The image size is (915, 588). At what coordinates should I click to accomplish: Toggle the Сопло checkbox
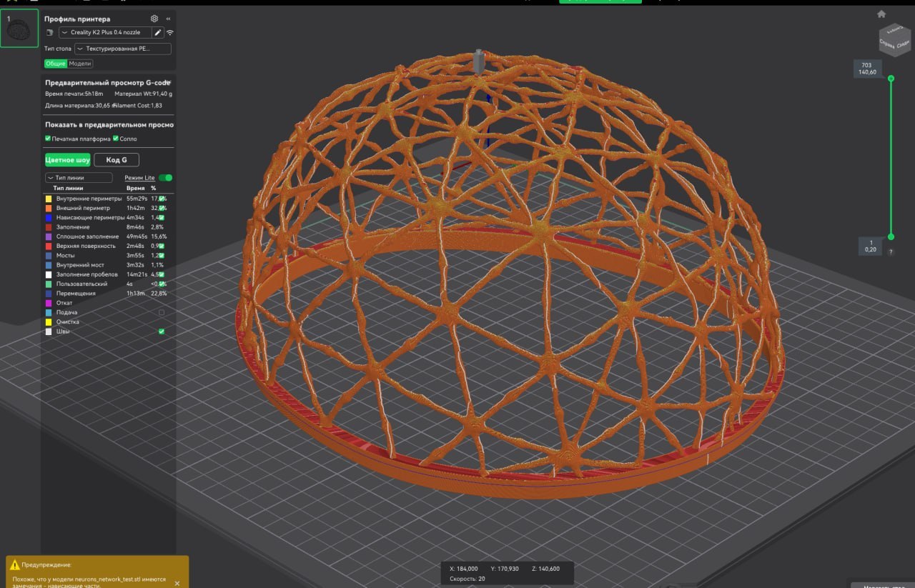pyautogui.click(x=116, y=139)
